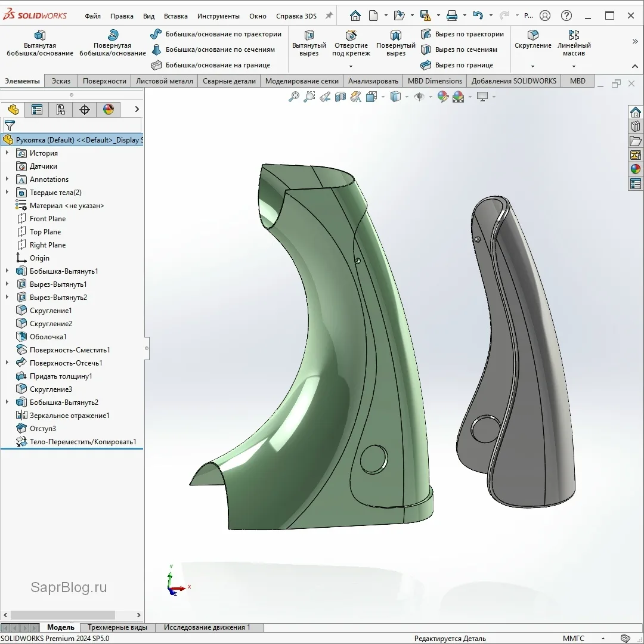The image size is (644, 644).
Task: Switch to Добавления SOLIDWORKS tab
Action: click(x=514, y=81)
